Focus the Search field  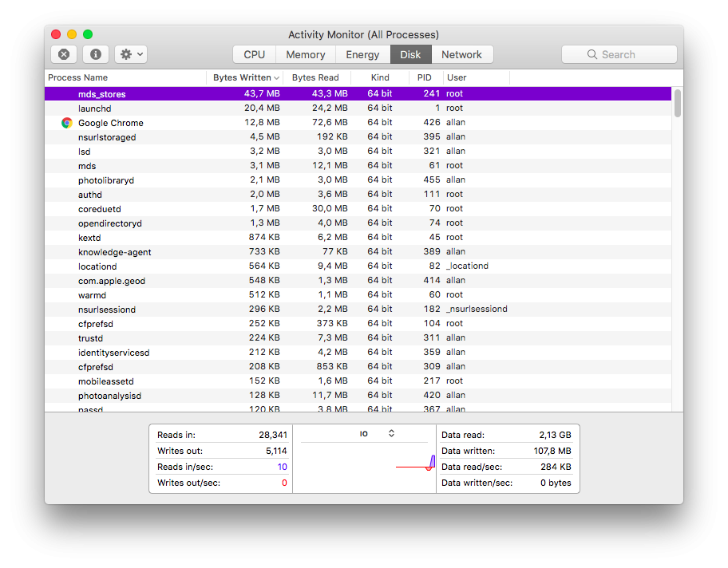619,54
